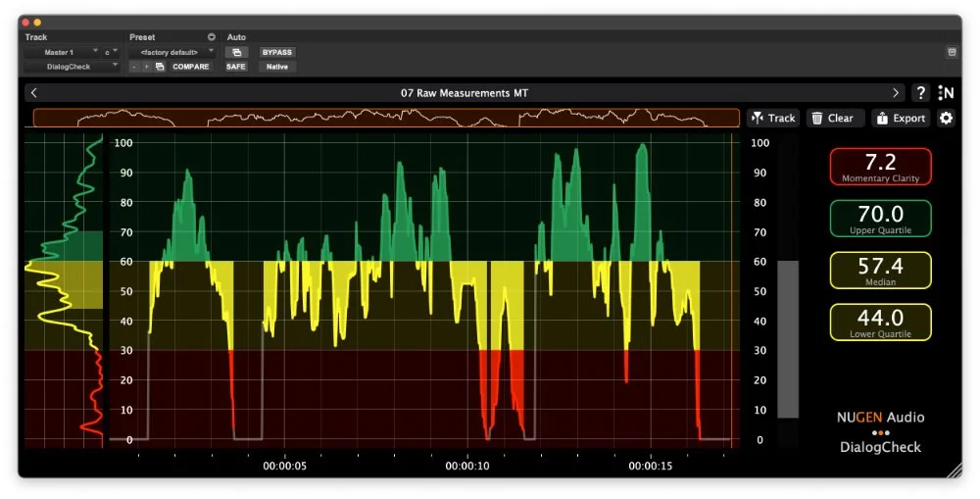This screenshot has width=980, height=499.
Task: Toggle the Track follow button
Action: [773, 118]
